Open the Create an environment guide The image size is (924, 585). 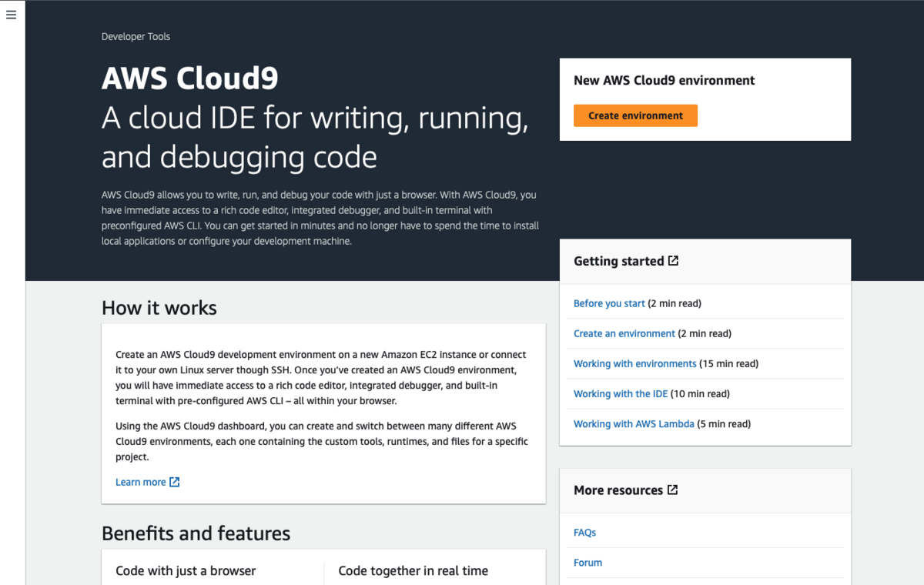624,333
